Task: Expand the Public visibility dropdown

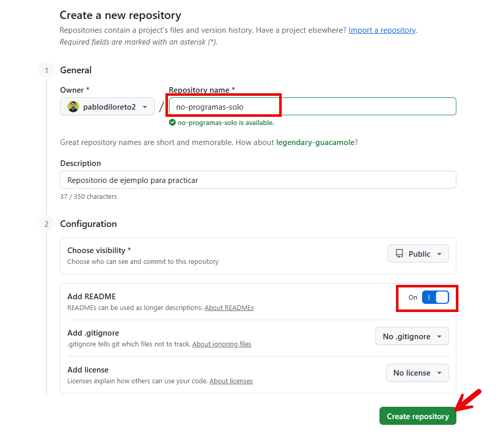Action: [418, 254]
